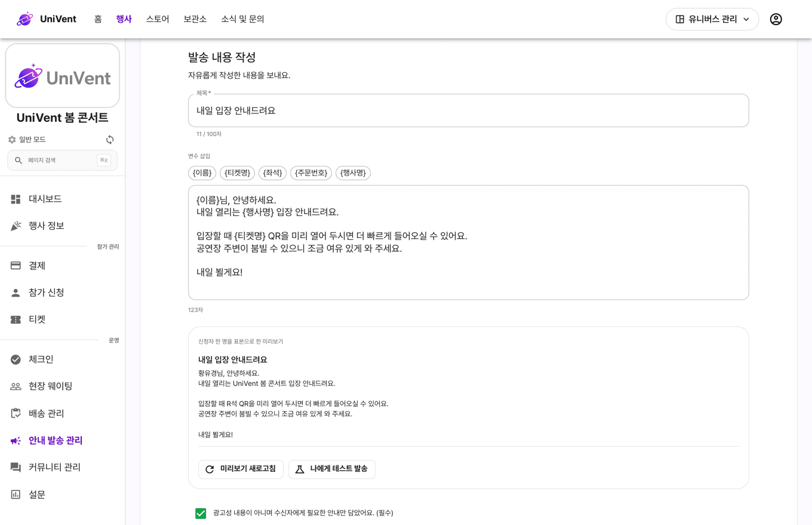Click the magnifier icon in page search
Image resolution: width=812 pixels, height=525 pixels.
(19, 160)
